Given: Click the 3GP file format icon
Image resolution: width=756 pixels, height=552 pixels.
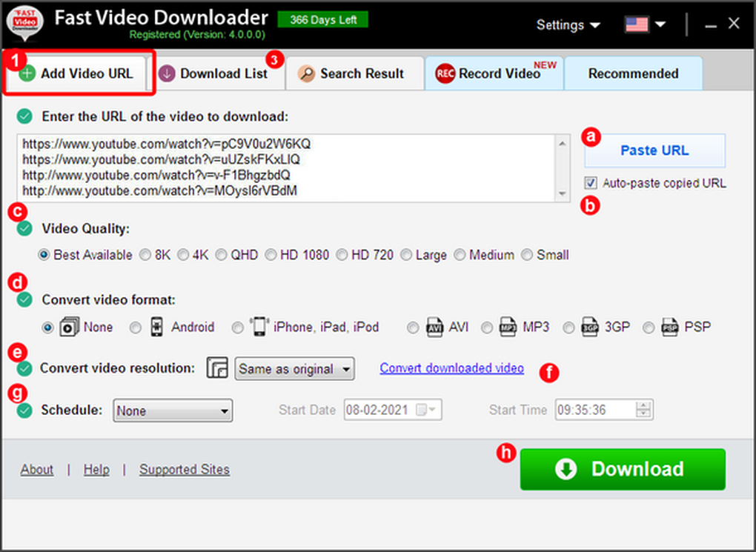Looking at the screenshot, I should pos(590,327).
